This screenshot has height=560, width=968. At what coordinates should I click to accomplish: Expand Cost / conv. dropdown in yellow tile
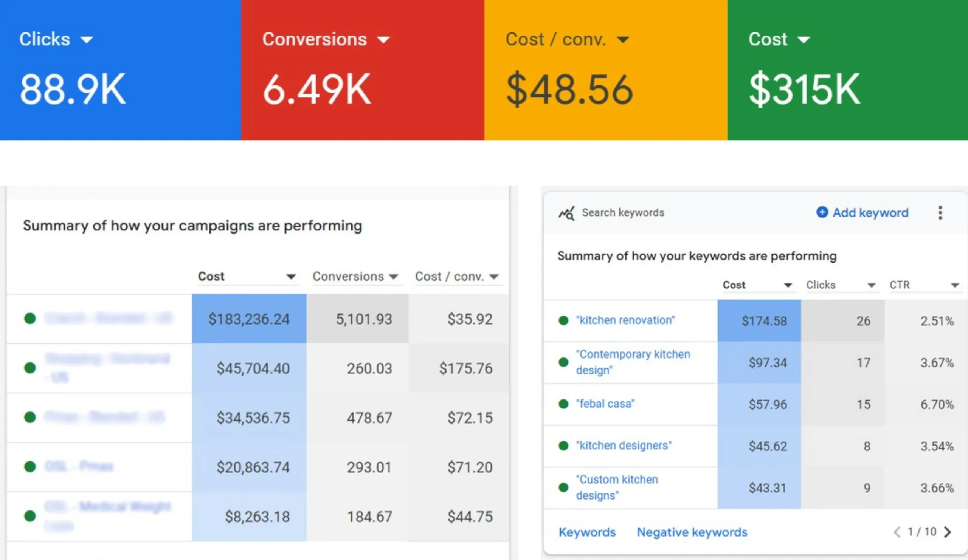click(x=623, y=40)
